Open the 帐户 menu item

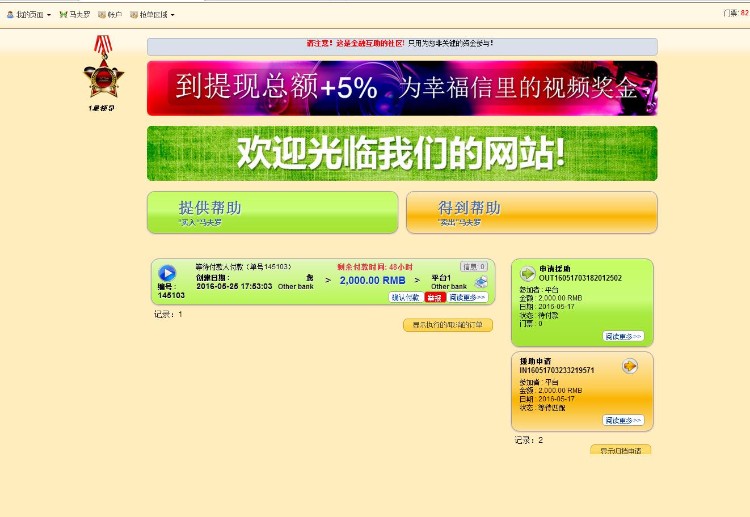click(110, 15)
